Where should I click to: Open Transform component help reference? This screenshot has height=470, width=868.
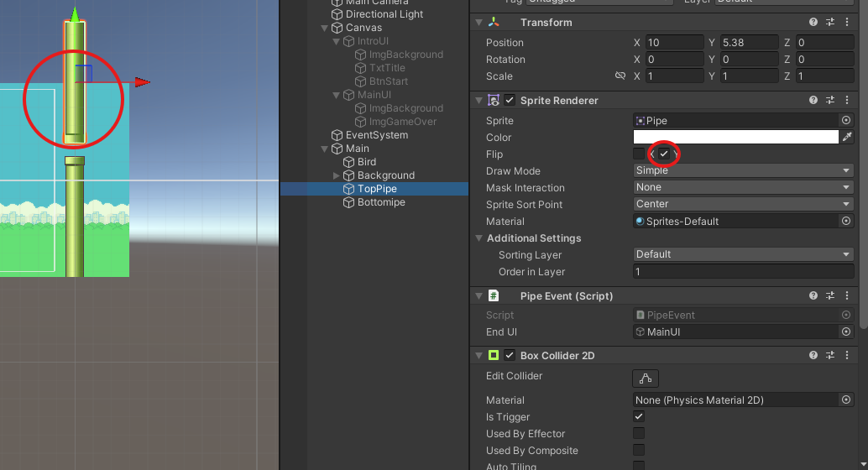[813, 22]
